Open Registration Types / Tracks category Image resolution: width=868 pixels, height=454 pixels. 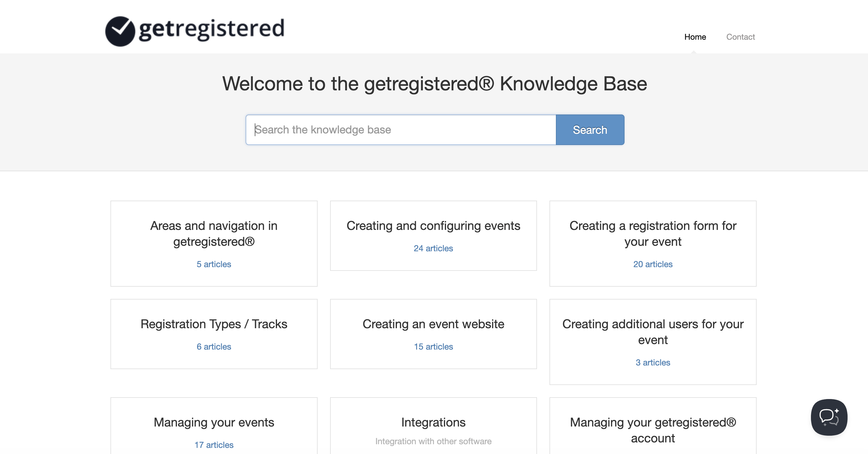214,324
